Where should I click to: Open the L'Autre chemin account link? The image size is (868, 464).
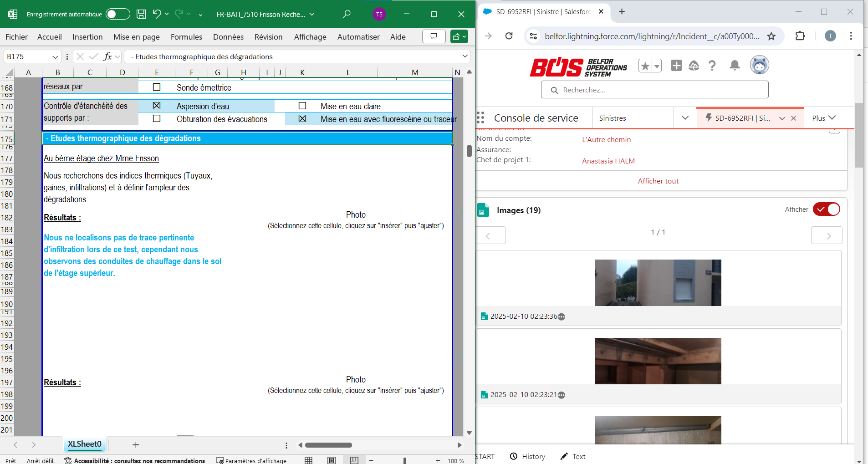click(606, 140)
